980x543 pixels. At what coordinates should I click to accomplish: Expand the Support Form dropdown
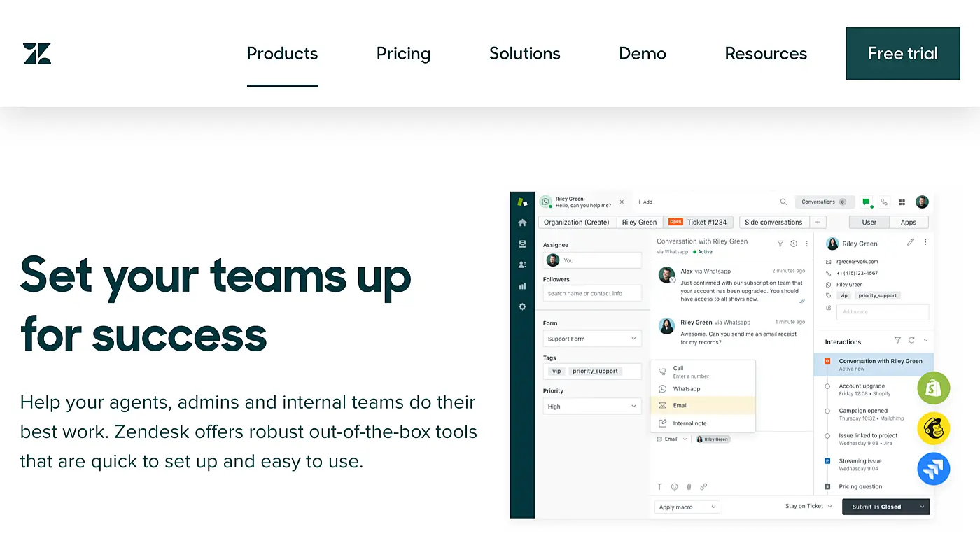tap(592, 338)
